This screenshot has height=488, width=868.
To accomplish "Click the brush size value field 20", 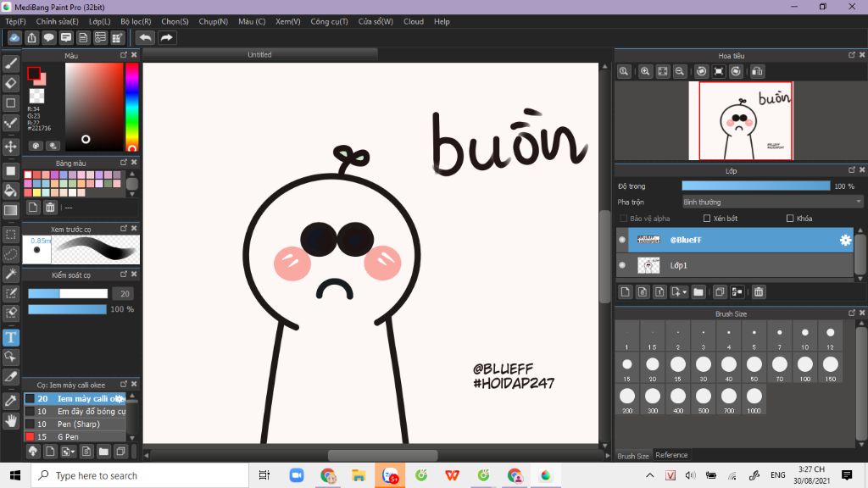I will pos(124,294).
